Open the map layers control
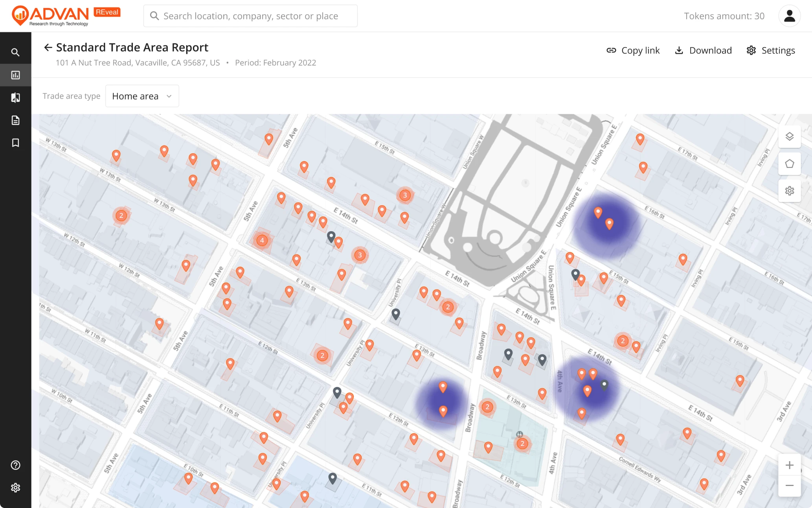 pyautogui.click(x=789, y=136)
